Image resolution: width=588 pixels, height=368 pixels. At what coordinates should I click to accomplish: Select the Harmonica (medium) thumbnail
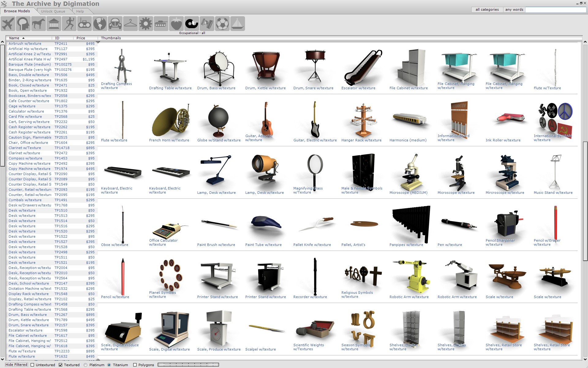(411, 121)
